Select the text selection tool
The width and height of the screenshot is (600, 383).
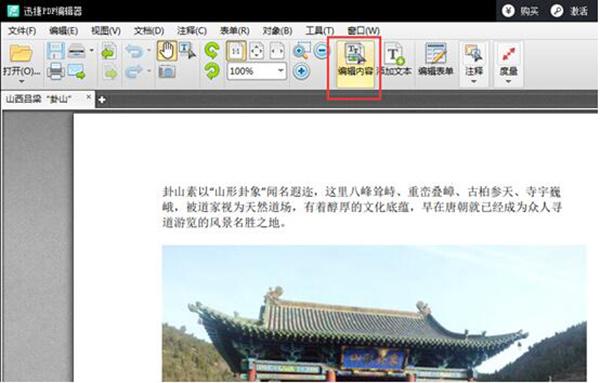point(188,51)
